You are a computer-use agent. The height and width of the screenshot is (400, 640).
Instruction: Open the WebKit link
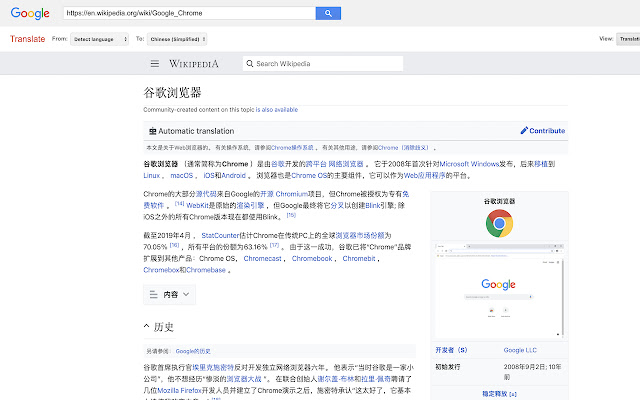pyautogui.click(x=198, y=205)
